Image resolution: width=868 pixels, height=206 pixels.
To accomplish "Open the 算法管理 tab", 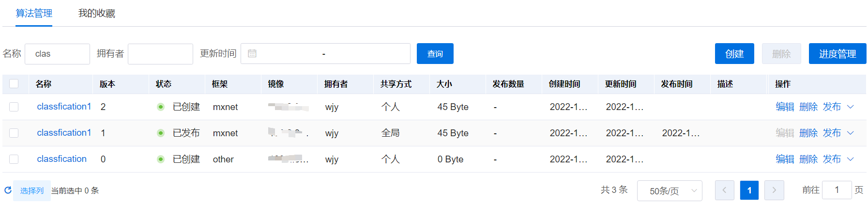I will point(34,14).
